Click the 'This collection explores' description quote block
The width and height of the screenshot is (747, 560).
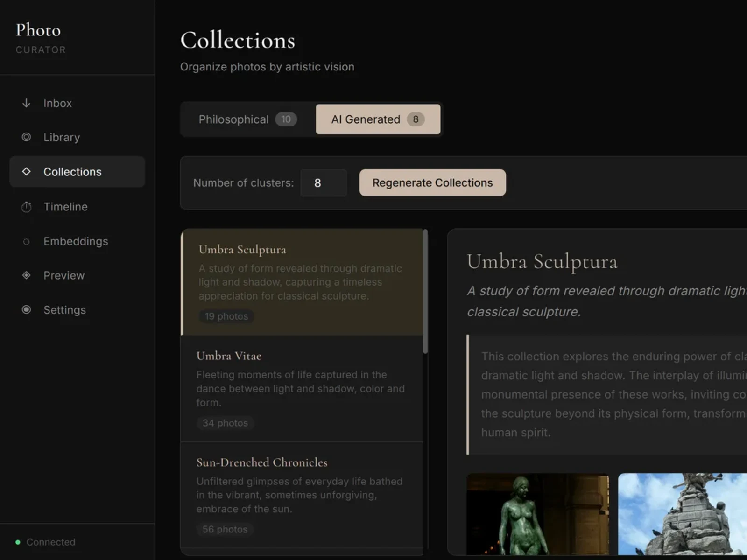tap(607, 394)
